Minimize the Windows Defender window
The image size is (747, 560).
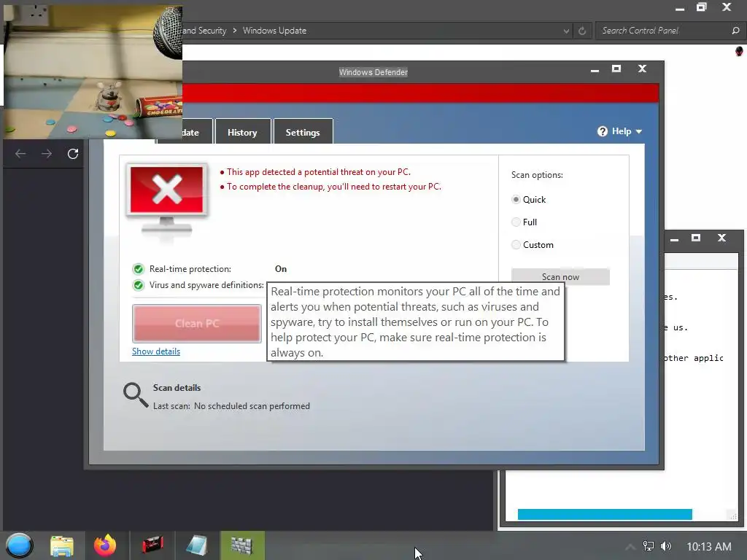pos(595,69)
